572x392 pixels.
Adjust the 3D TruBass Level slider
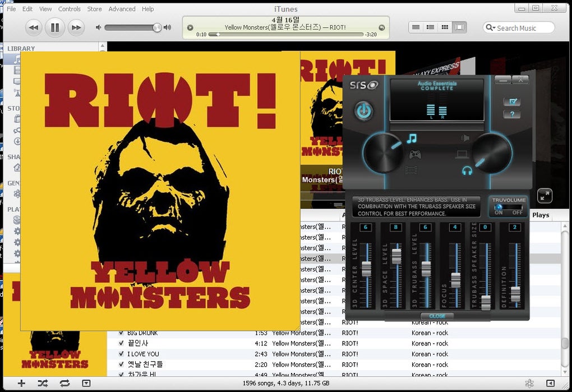(426, 269)
